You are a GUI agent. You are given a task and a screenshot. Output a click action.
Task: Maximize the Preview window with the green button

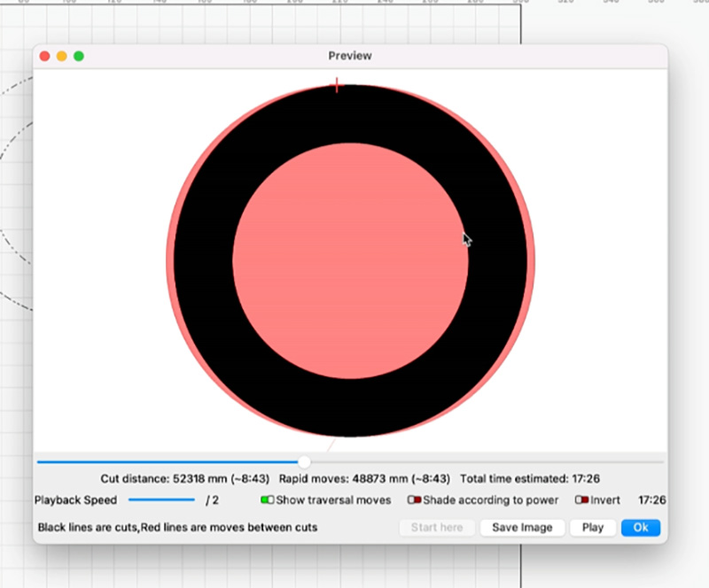click(79, 56)
